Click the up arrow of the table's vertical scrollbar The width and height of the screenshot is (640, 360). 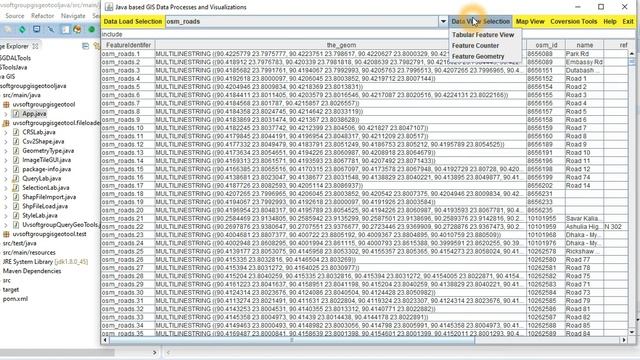pyautogui.click(x=632, y=53)
